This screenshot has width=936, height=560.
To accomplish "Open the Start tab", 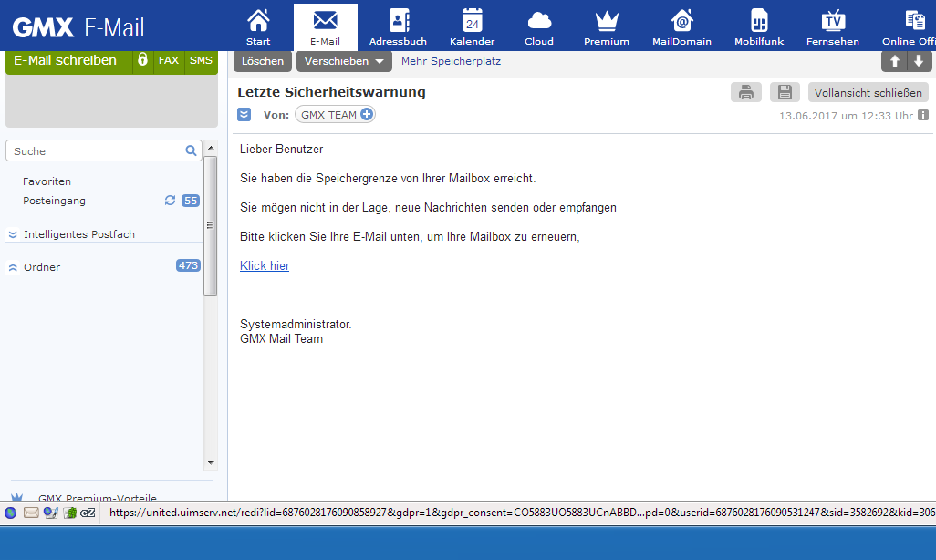I will click(x=258, y=26).
